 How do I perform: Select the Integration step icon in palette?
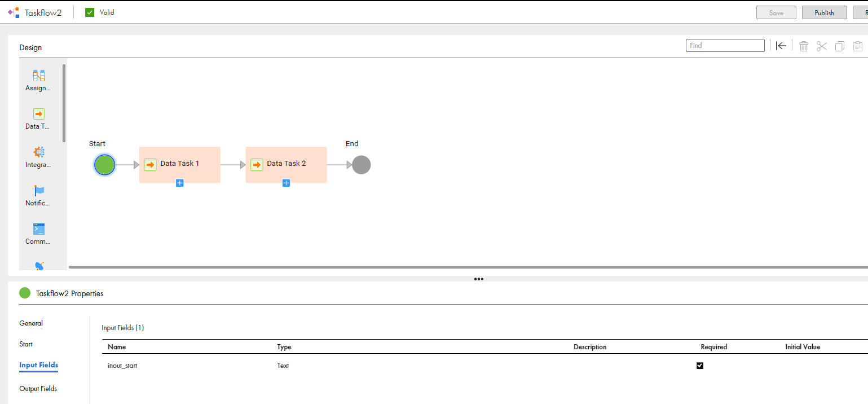39,152
